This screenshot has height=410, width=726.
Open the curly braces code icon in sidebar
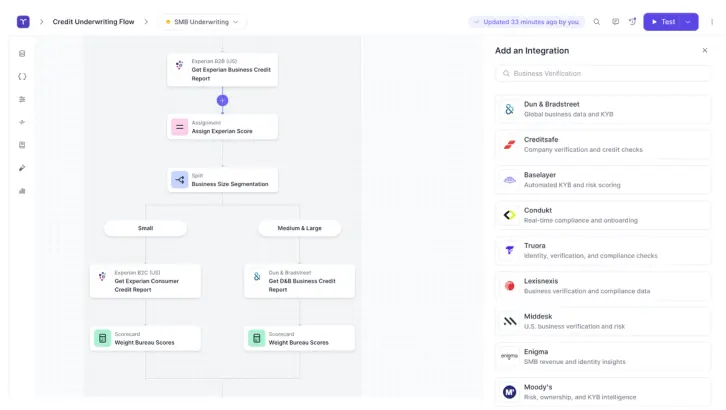(x=22, y=76)
